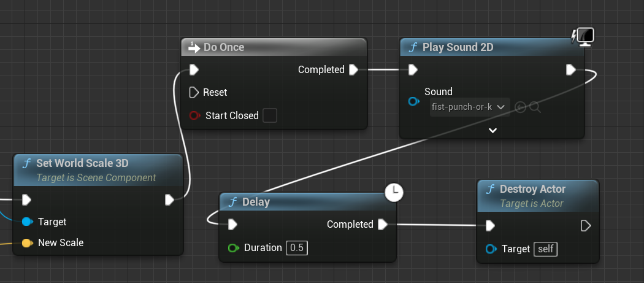Screen dimensions: 644x283
Task: Click the New Scale vector pin
Action: (x=27, y=243)
